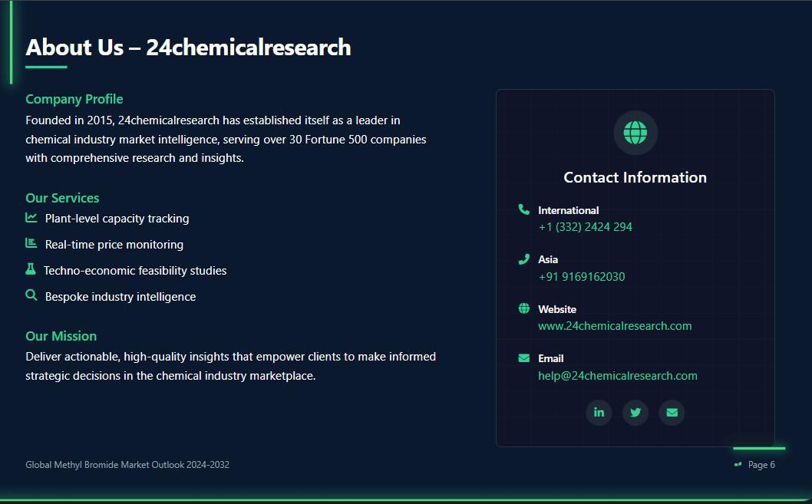Click the phone icon beside Asia

pyautogui.click(x=524, y=259)
